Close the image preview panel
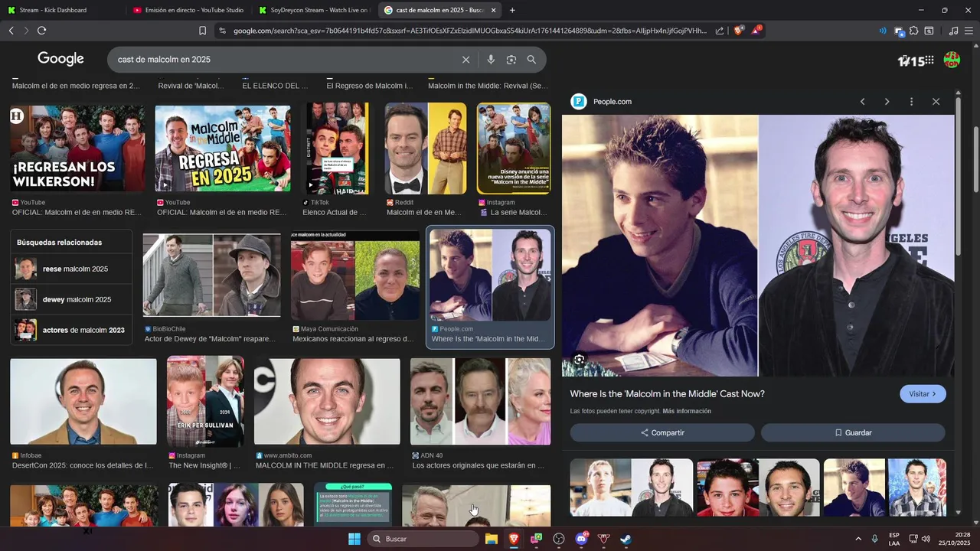Viewport: 980px width, 551px height. tap(936, 102)
